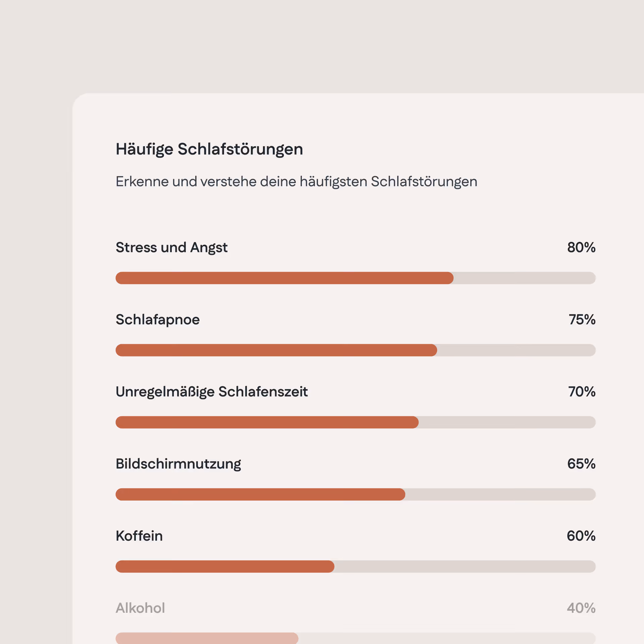The width and height of the screenshot is (644, 644).
Task: Click the 80% value
Action: tap(581, 248)
